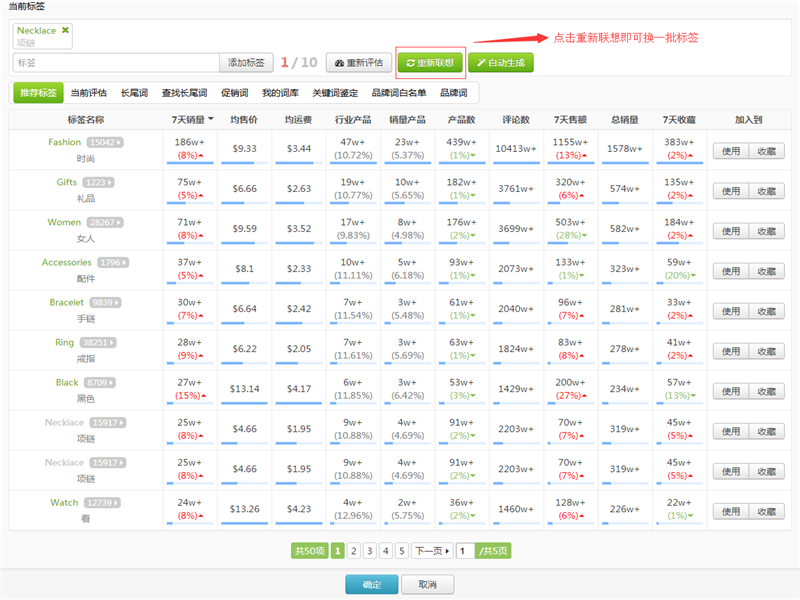This screenshot has height=600, width=800.
Task: Open the 品牌词白名单 tab
Action: [399, 93]
